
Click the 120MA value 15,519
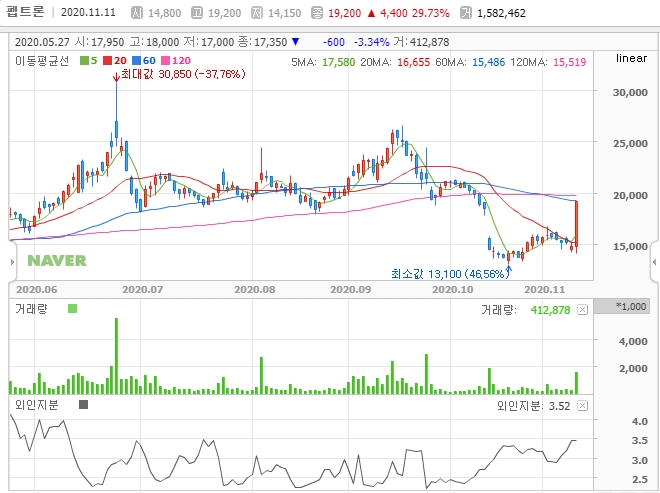click(x=570, y=62)
